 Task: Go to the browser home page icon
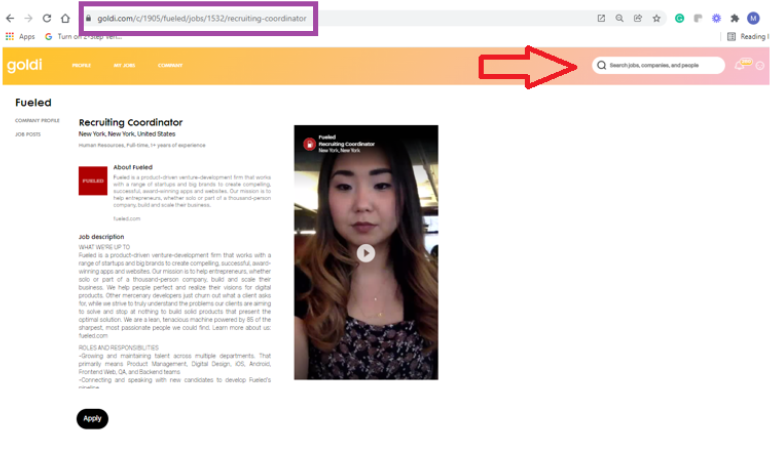[x=65, y=18]
